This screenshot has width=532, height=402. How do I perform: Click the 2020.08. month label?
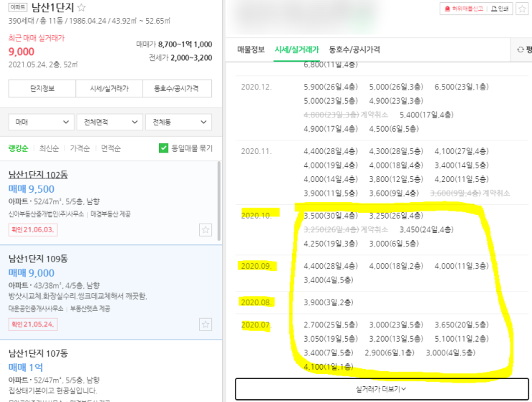point(256,302)
